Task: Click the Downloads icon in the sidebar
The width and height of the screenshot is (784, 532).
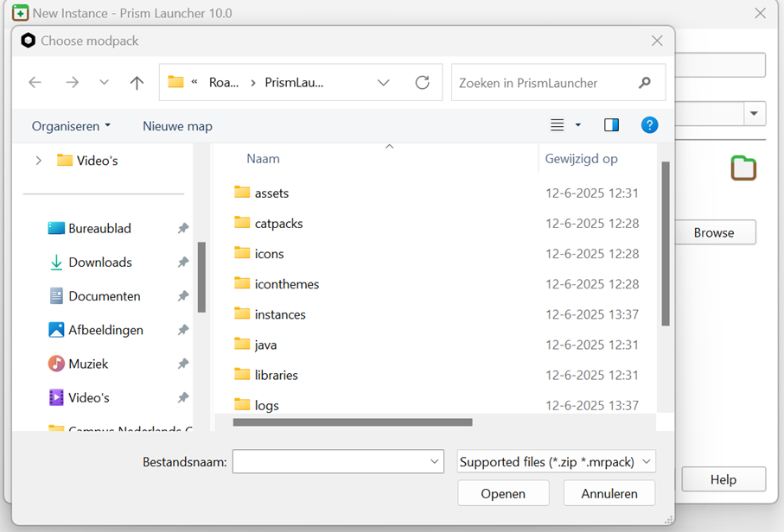Action: point(56,262)
